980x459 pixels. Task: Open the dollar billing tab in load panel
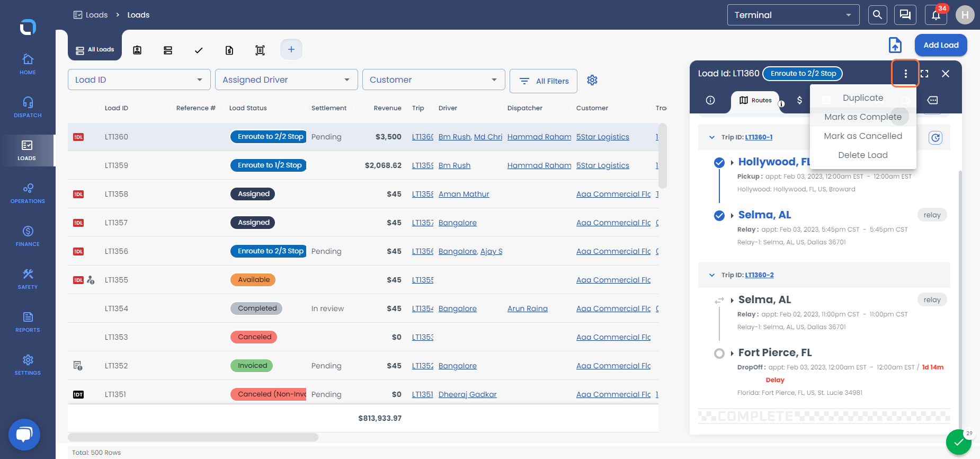tap(799, 100)
